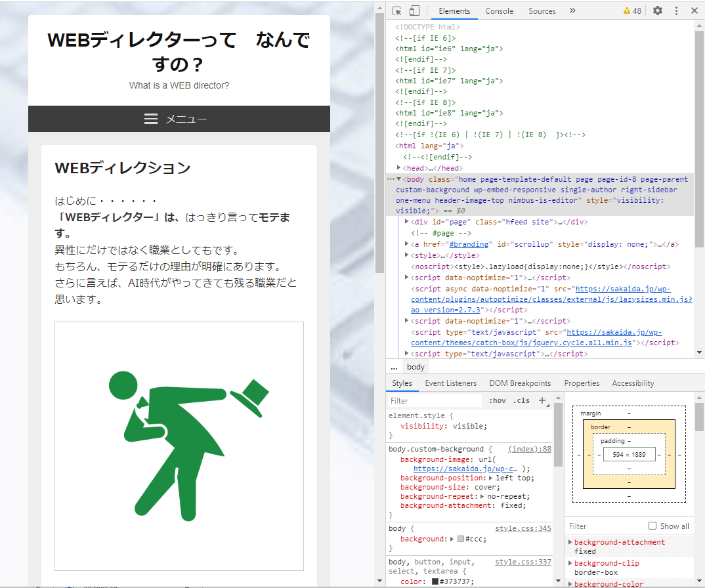Open the hamburger メニュー button
The width and height of the screenshot is (705, 588).
click(175, 119)
